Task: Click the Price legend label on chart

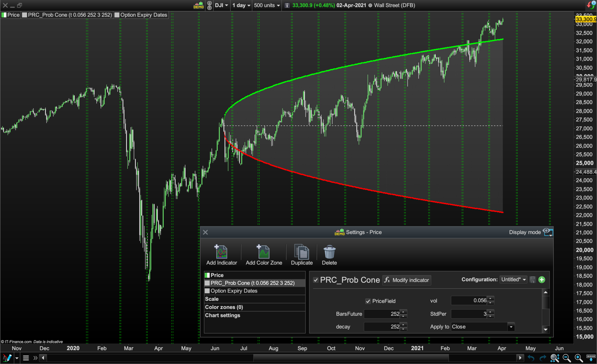Action: pyautogui.click(x=13, y=15)
